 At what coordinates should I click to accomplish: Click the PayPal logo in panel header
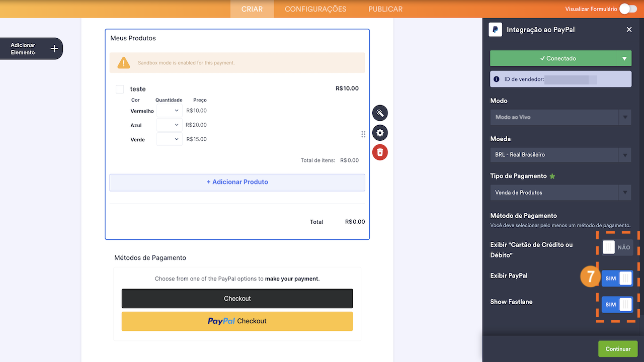495,30
